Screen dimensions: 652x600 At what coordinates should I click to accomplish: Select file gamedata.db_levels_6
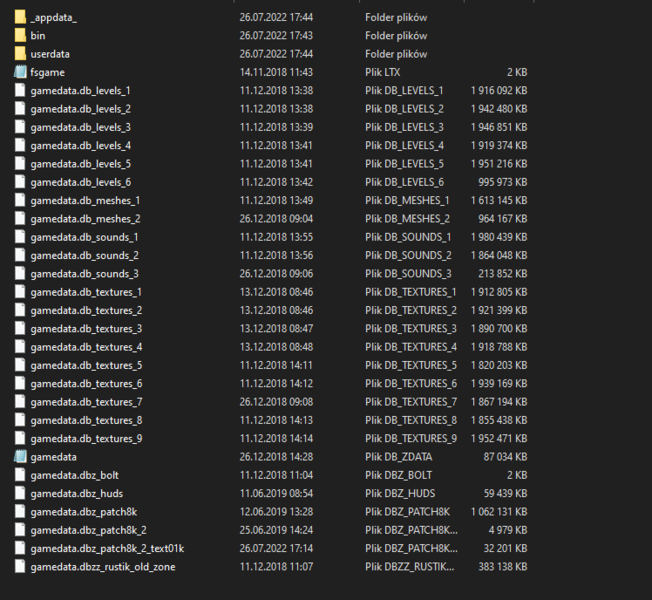80,182
